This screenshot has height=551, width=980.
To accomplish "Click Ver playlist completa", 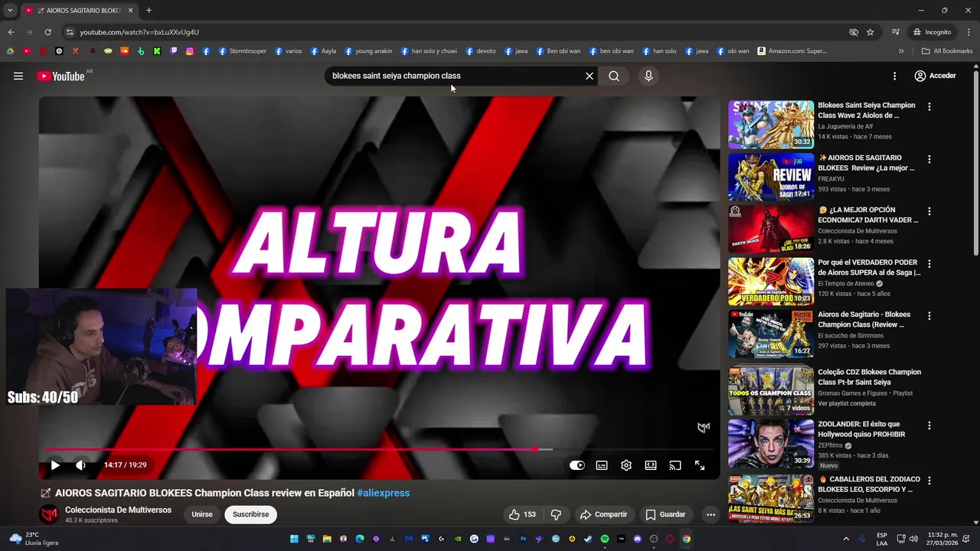I will coord(847,403).
